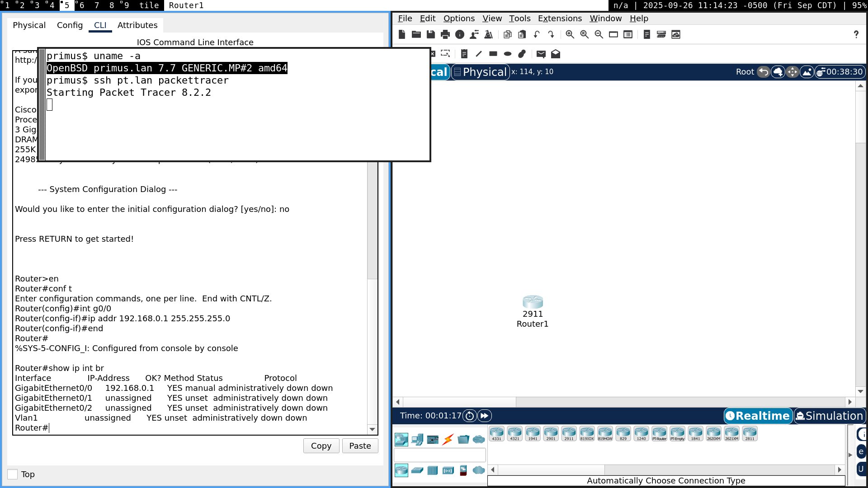Toggle to the Physical workspace view
The height and width of the screenshot is (488, 868).
click(x=480, y=72)
